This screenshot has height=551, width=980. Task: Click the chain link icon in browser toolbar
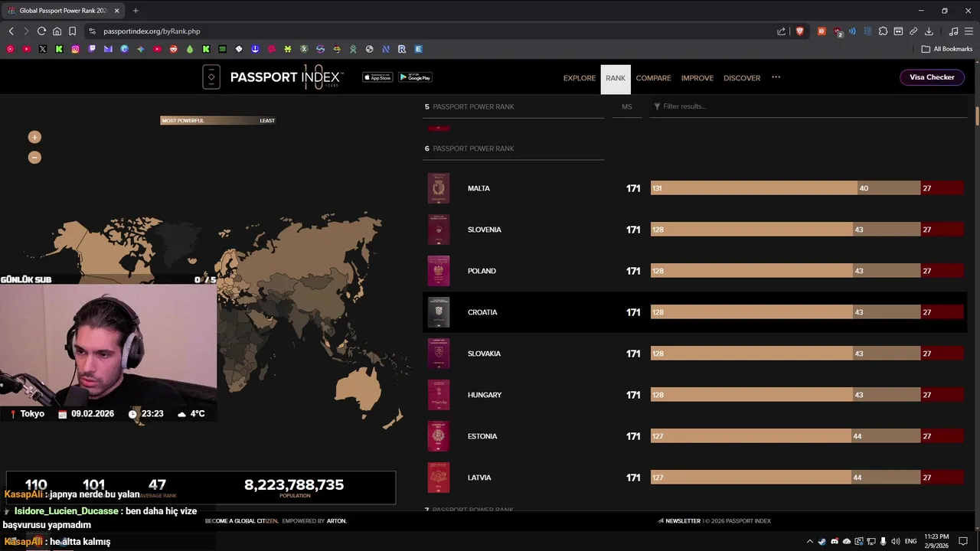point(913,31)
